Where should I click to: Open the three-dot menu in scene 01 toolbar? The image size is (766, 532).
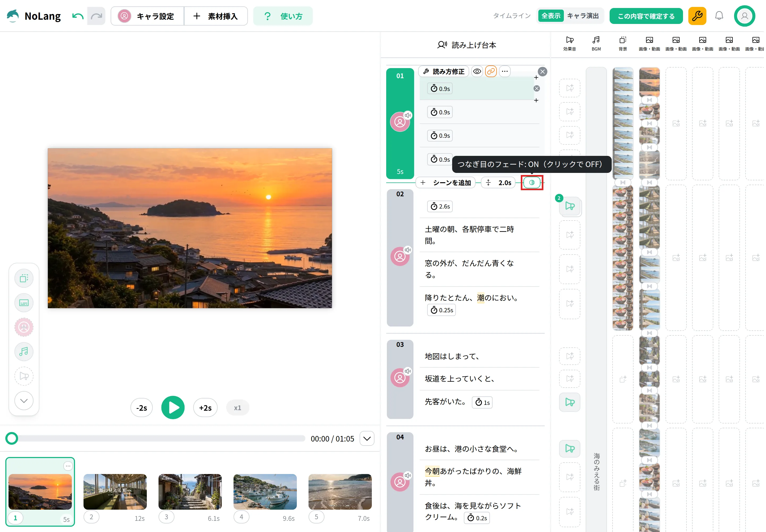click(505, 71)
